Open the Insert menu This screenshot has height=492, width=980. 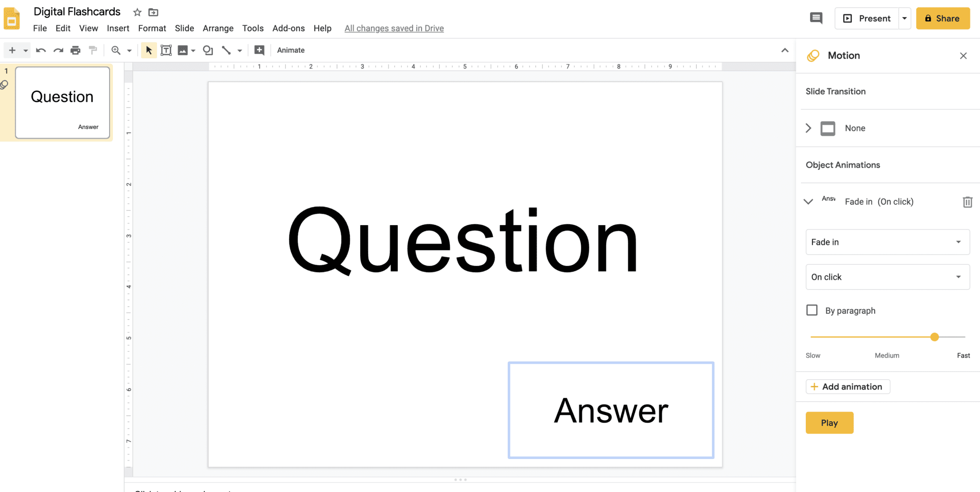point(118,28)
